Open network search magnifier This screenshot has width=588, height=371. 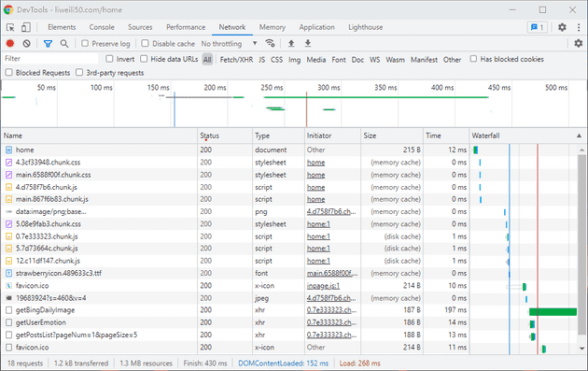tap(64, 44)
